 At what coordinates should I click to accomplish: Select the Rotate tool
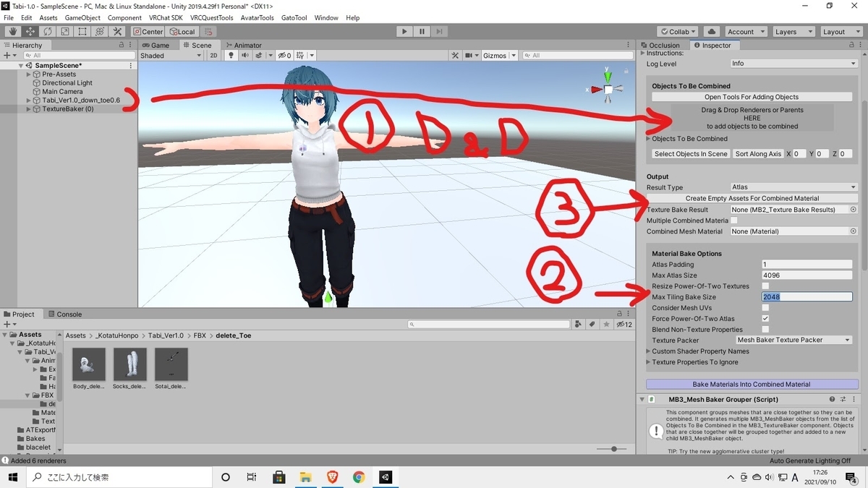click(48, 32)
